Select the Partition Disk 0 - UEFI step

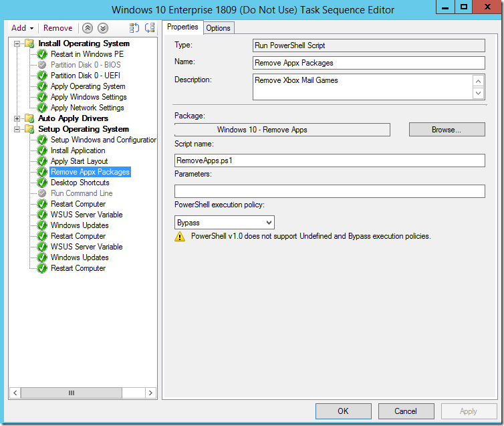tap(86, 76)
